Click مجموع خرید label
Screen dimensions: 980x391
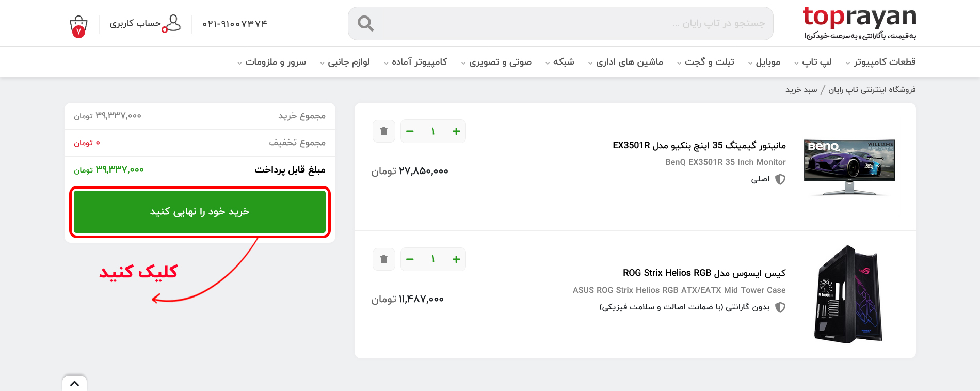(302, 116)
